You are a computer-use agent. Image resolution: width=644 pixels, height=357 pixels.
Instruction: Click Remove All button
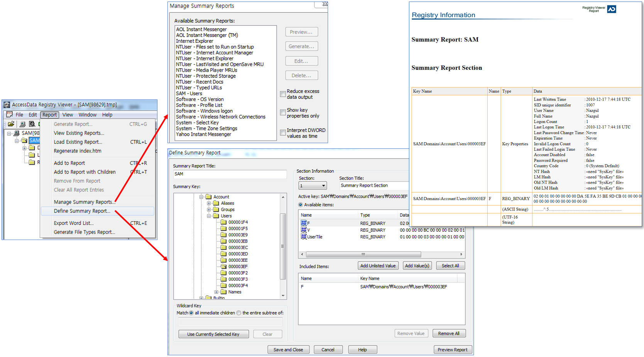(x=449, y=333)
